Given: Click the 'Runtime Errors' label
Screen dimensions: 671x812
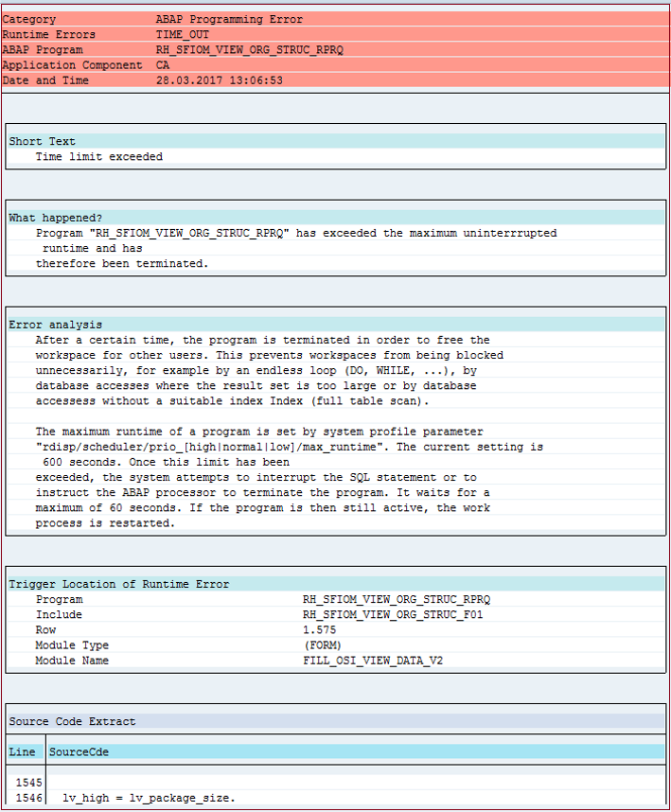Looking at the screenshot, I should tap(48, 35).
